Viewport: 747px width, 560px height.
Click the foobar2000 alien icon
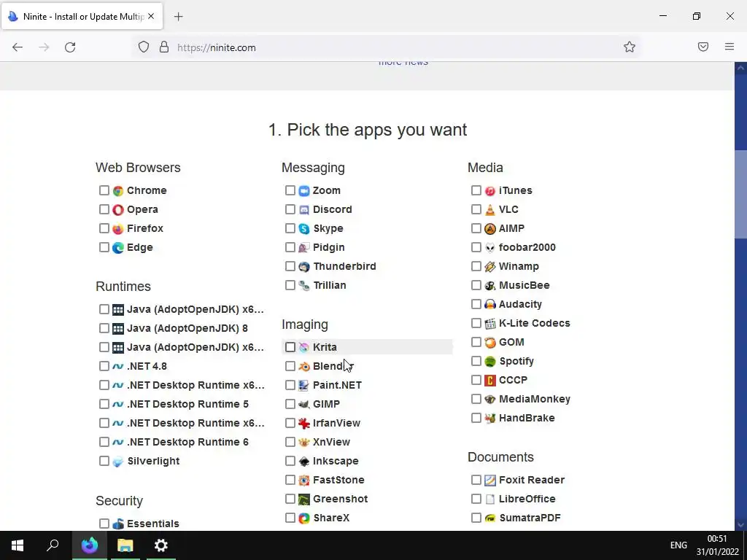pos(489,248)
